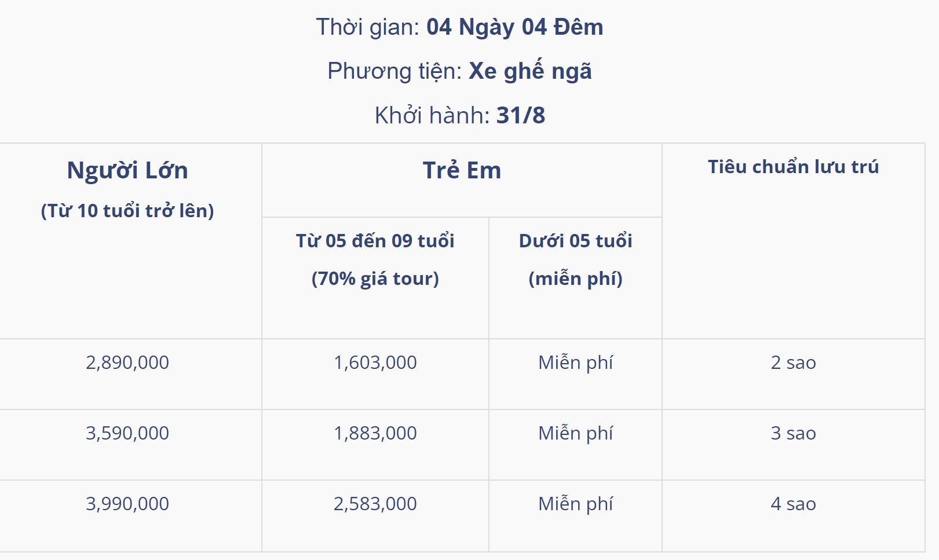
Task: Select the Tiêu chuẩn lưu trú header
Action: [x=793, y=167]
